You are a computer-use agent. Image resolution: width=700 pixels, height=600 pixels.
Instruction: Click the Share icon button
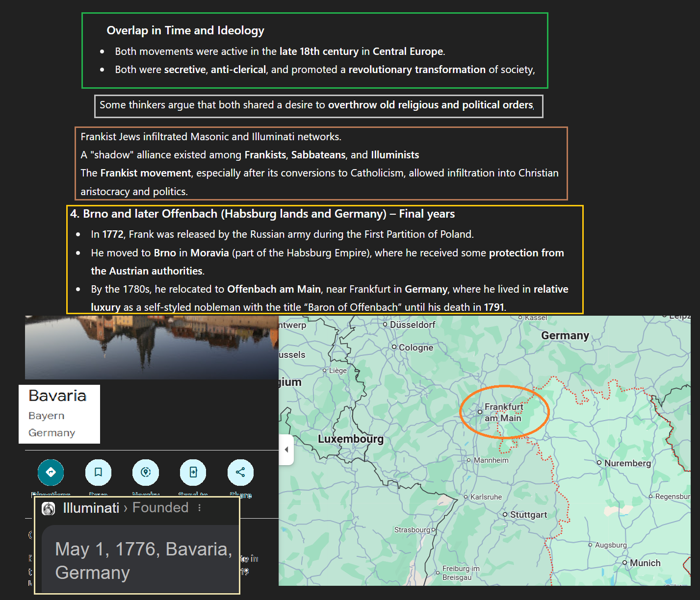(x=240, y=472)
